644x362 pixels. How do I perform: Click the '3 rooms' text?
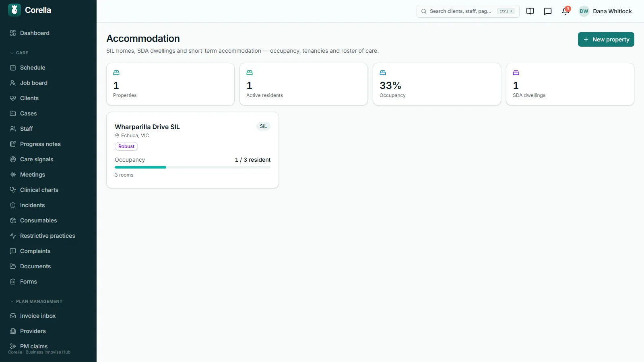point(124,175)
